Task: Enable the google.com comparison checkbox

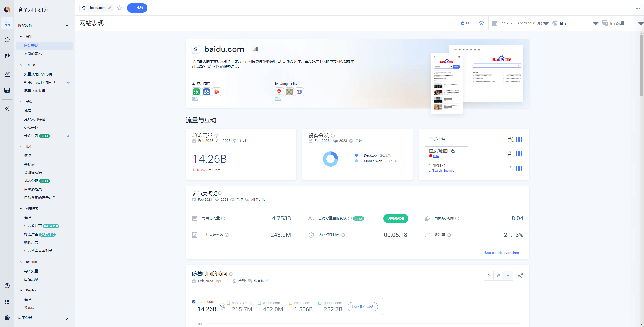Action: (x=320, y=303)
